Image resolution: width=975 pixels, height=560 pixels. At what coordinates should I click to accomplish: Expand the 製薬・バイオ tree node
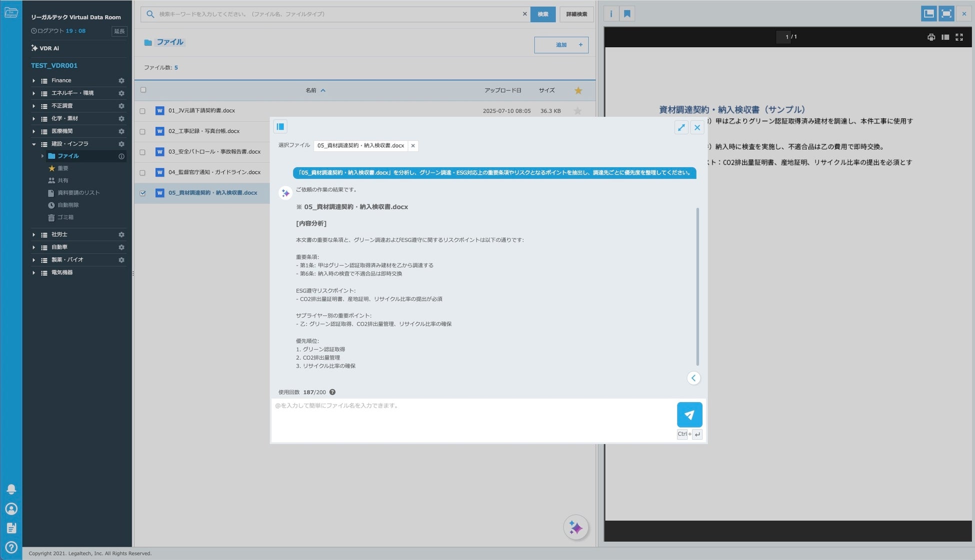(x=33, y=260)
